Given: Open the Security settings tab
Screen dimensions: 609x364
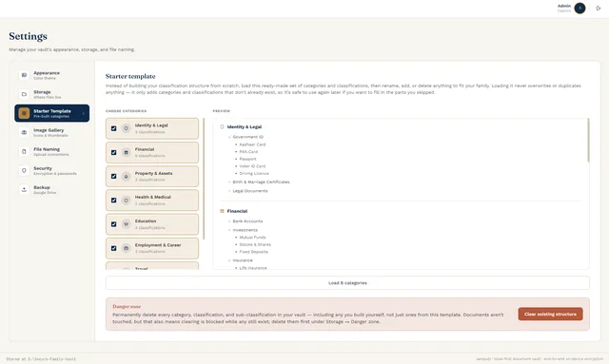Looking at the screenshot, I should coord(52,170).
